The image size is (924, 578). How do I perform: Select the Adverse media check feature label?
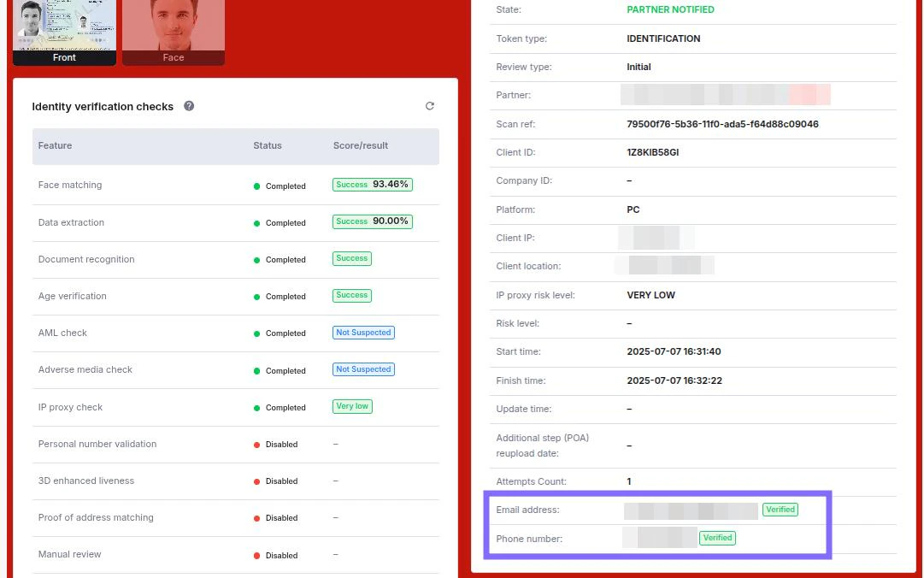click(x=85, y=369)
